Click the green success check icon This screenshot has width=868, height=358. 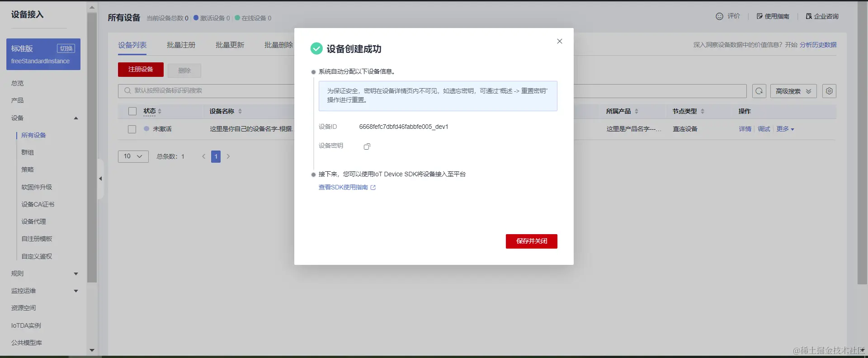tap(316, 48)
